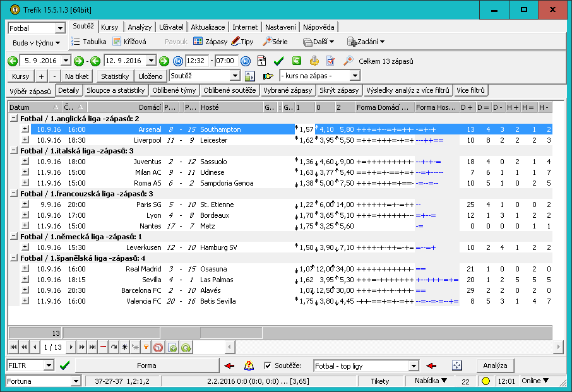Open the Fotbal sport dropdown
Image resolution: width=572 pixels, height=392 pixels.
click(x=60, y=28)
